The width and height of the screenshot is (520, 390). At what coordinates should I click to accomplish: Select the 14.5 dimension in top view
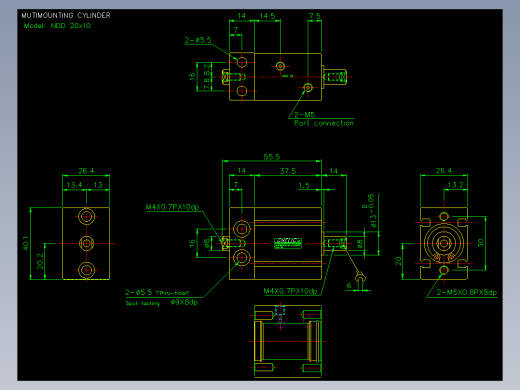click(x=267, y=16)
